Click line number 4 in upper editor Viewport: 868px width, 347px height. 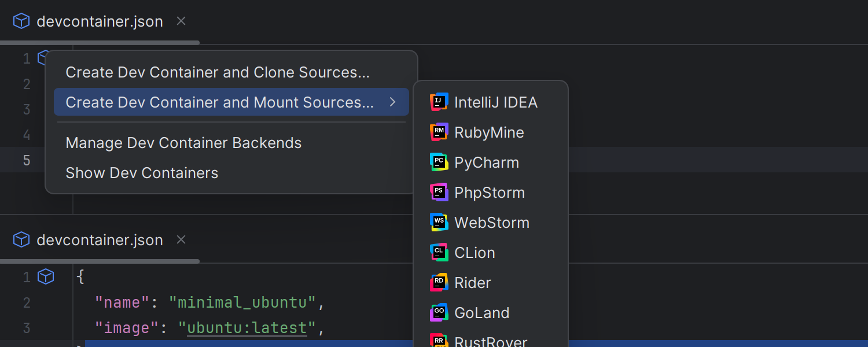tap(27, 135)
